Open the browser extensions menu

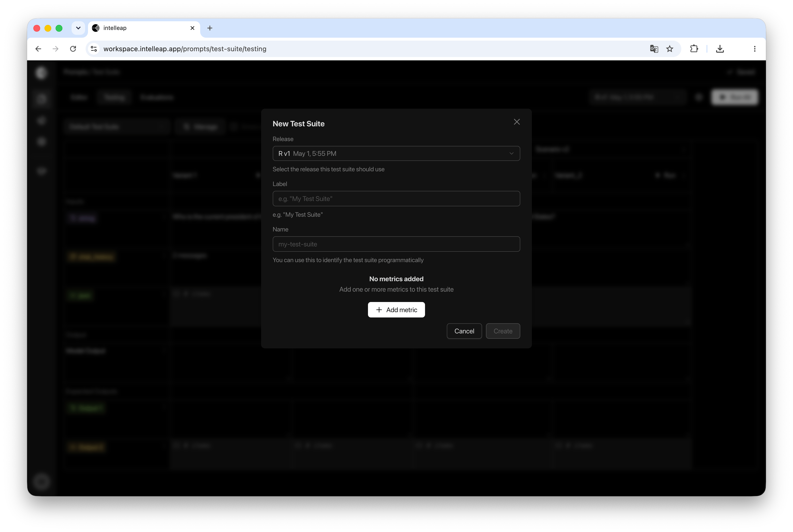point(694,49)
